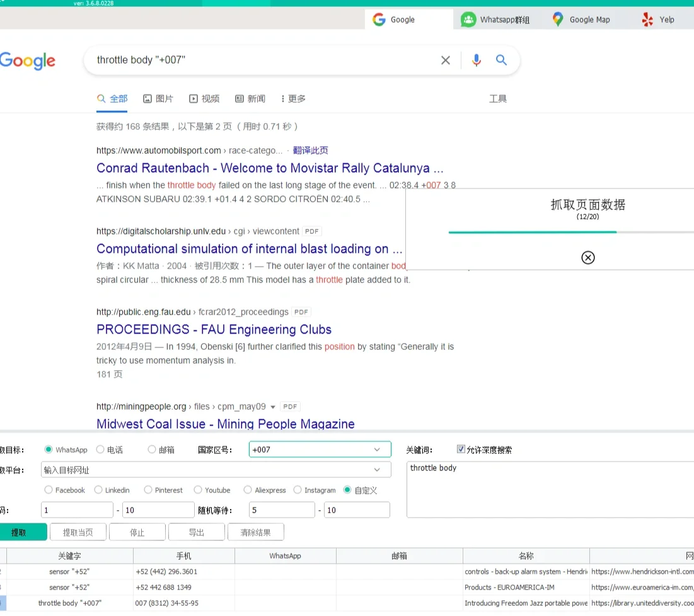The width and height of the screenshot is (694, 616).
Task: Click the 提取当页 button
Action: point(78,532)
